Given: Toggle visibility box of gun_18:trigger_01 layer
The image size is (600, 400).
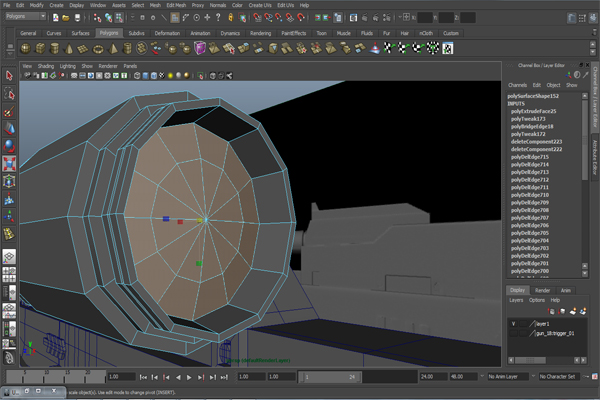Looking at the screenshot, I should click(x=514, y=333).
